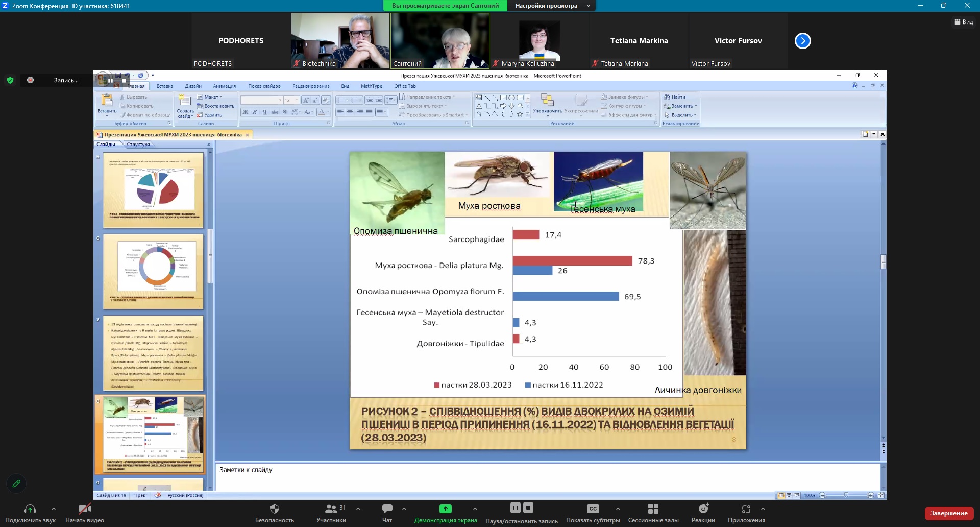Open the Анимация ribbon tab
The width and height of the screenshot is (980, 527).
[x=225, y=86]
